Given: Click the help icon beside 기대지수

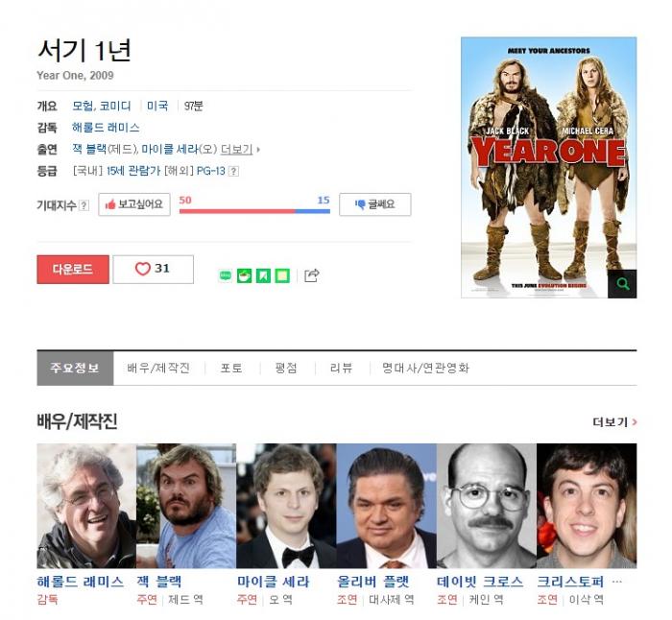Looking at the screenshot, I should pyautogui.click(x=84, y=205).
